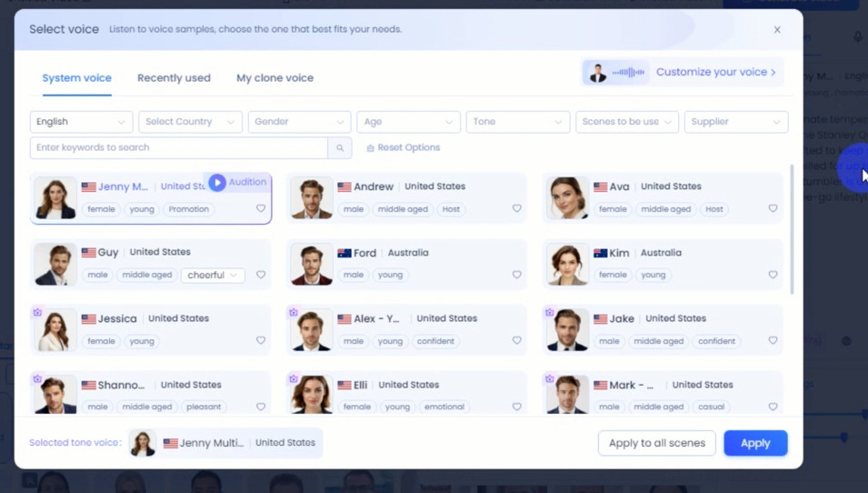Viewport: 868px width, 493px height.
Task: Close the Select voice dialog
Action: (x=777, y=30)
